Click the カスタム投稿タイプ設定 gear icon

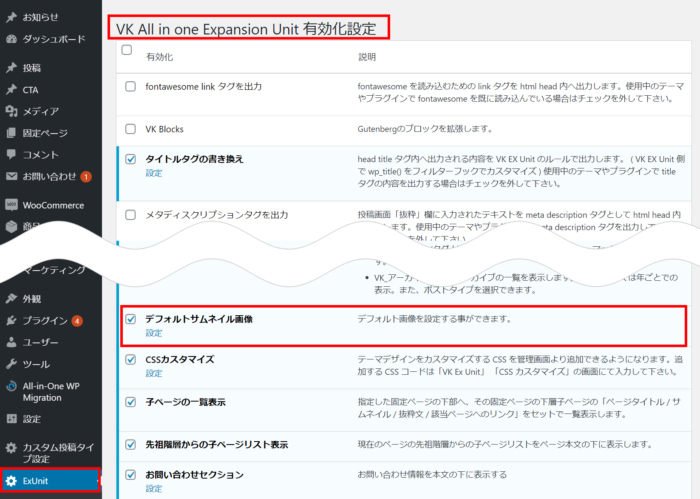11,448
